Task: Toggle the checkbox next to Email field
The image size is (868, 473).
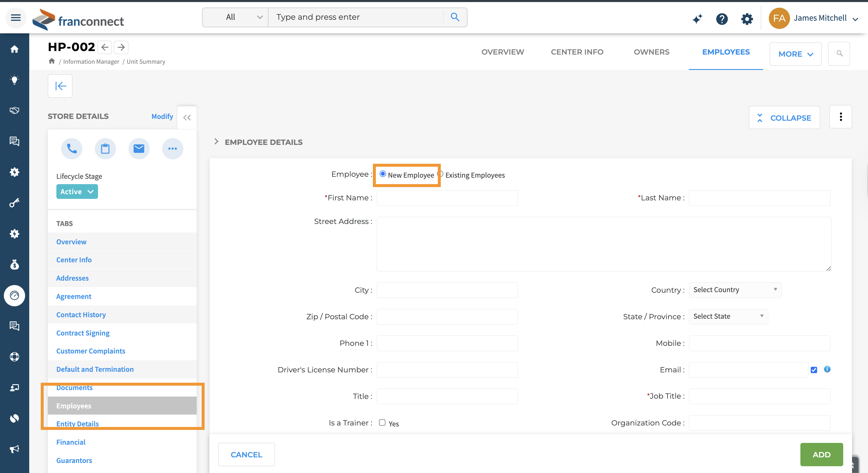Action: (x=814, y=370)
